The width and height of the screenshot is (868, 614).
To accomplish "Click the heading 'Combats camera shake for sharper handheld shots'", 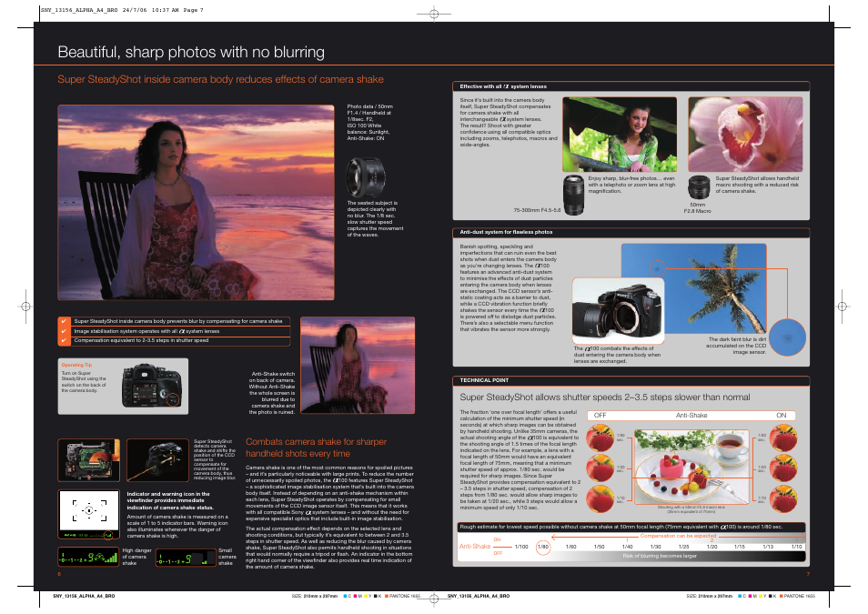I will (316, 448).
